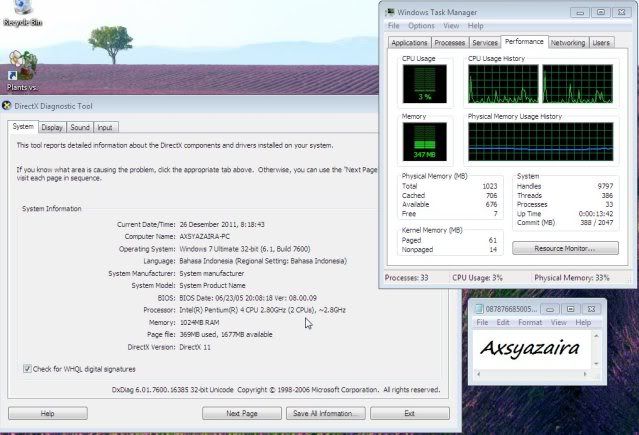Open the Input tab
This screenshot has width=639, height=435.
(105, 128)
